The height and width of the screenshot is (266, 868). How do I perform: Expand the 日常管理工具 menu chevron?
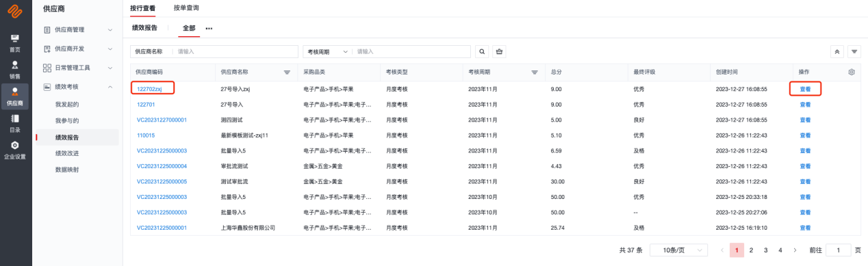point(110,68)
